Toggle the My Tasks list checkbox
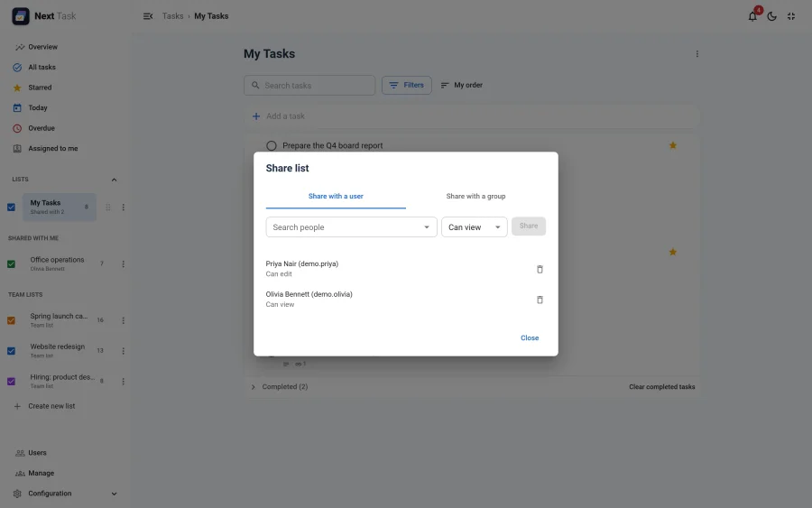The height and width of the screenshot is (508, 812). [11, 208]
